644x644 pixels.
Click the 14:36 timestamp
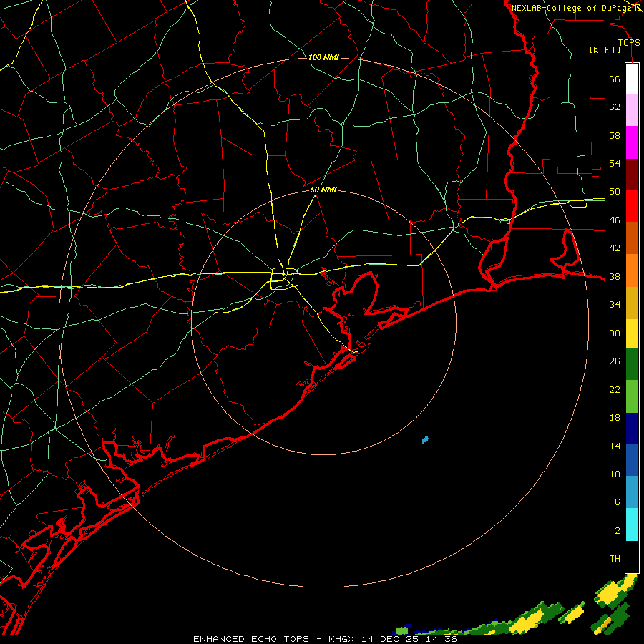tap(441, 639)
